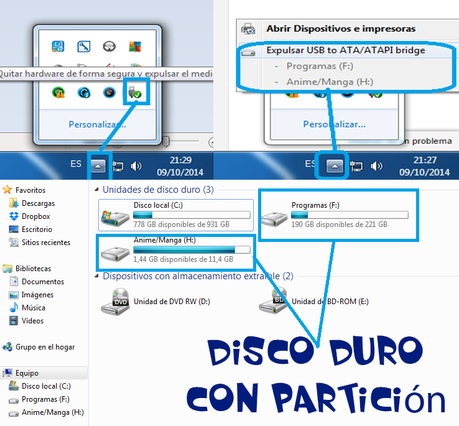The width and height of the screenshot is (459, 426).
Task: Select Equipo in the navigation pane
Action: coord(44,373)
